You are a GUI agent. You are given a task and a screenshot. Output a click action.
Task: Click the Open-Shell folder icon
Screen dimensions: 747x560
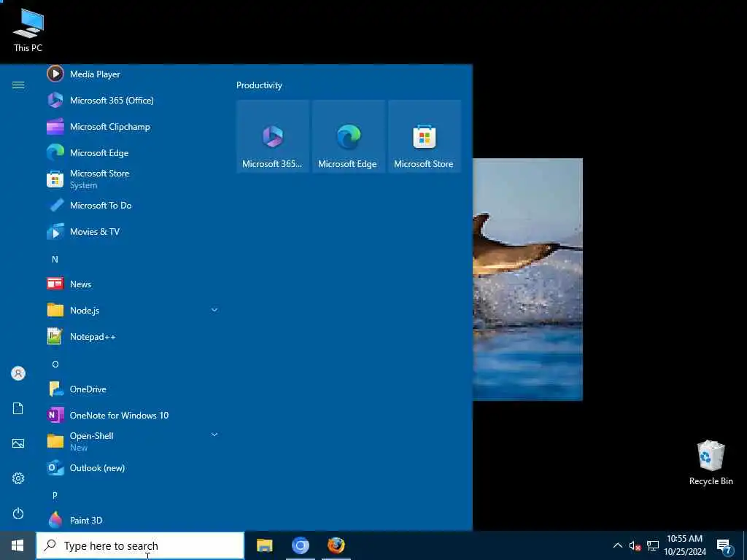55,441
